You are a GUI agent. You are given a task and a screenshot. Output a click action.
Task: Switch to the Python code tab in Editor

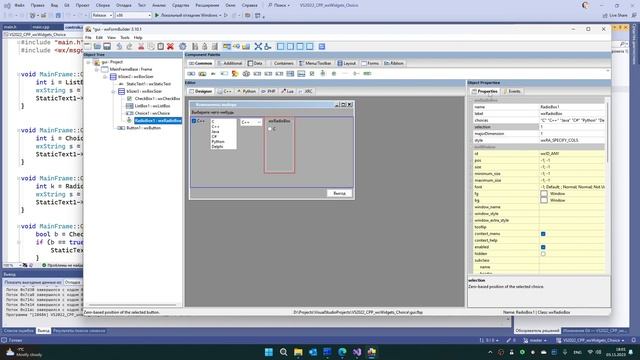(246, 91)
